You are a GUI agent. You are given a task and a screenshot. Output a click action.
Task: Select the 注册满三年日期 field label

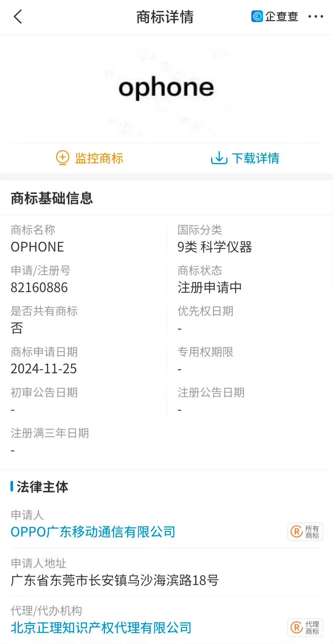[x=50, y=433]
